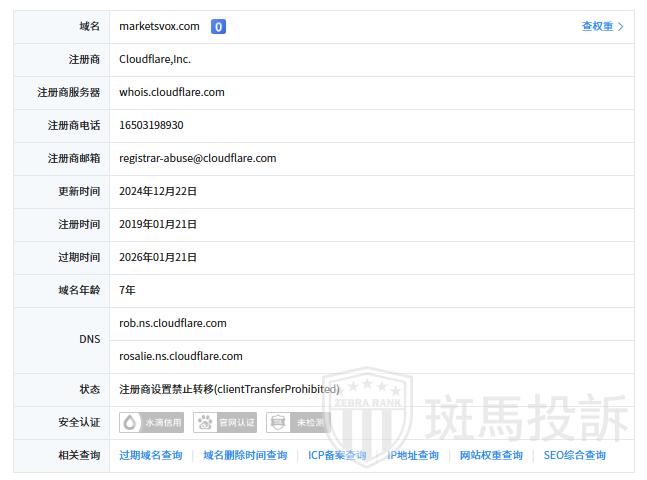The height and width of the screenshot is (480, 647).
Task: Open 网站权重查询 link
Action: (x=491, y=456)
